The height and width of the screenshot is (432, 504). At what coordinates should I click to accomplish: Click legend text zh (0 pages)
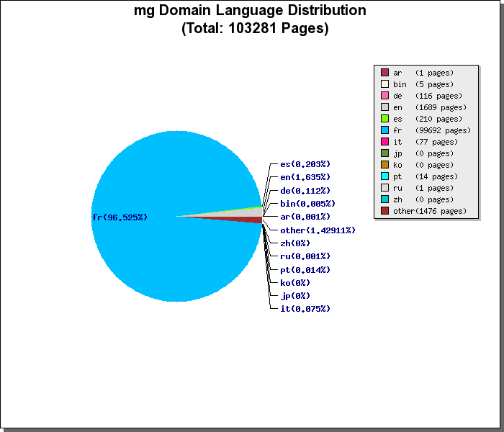pyautogui.click(x=423, y=199)
